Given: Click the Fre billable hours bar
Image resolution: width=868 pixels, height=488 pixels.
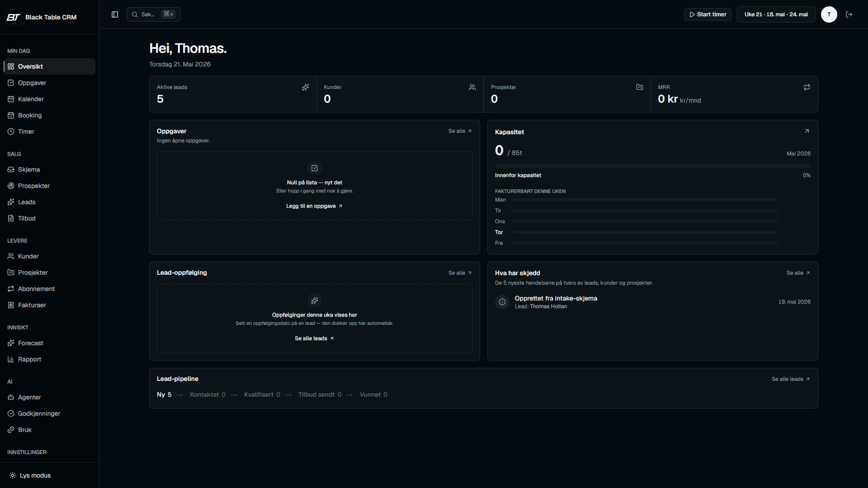Looking at the screenshot, I should (646, 243).
